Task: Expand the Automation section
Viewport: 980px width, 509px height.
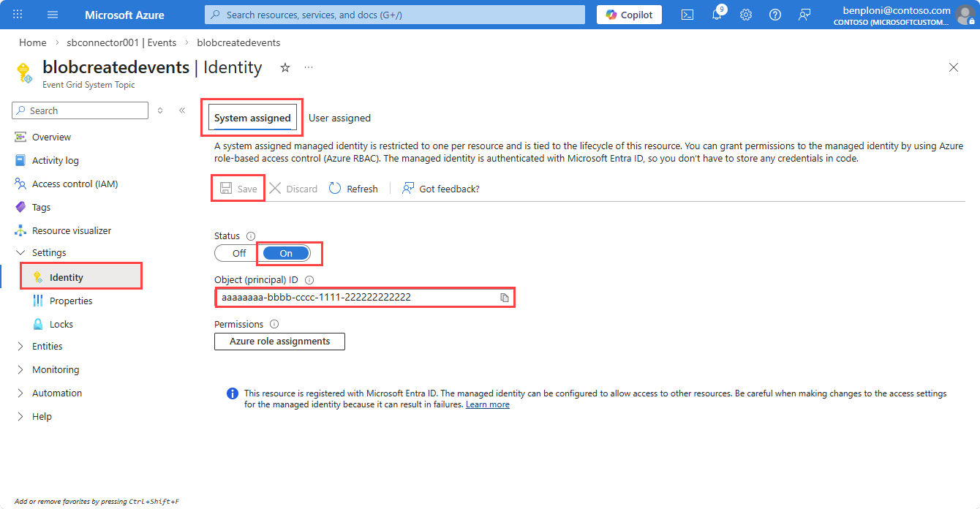Action: [x=50, y=393]
